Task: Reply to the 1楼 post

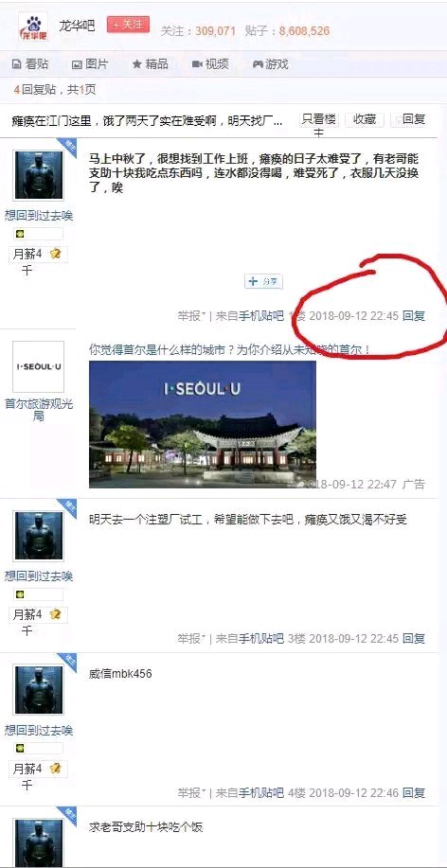Action: (x=414, y=316)
